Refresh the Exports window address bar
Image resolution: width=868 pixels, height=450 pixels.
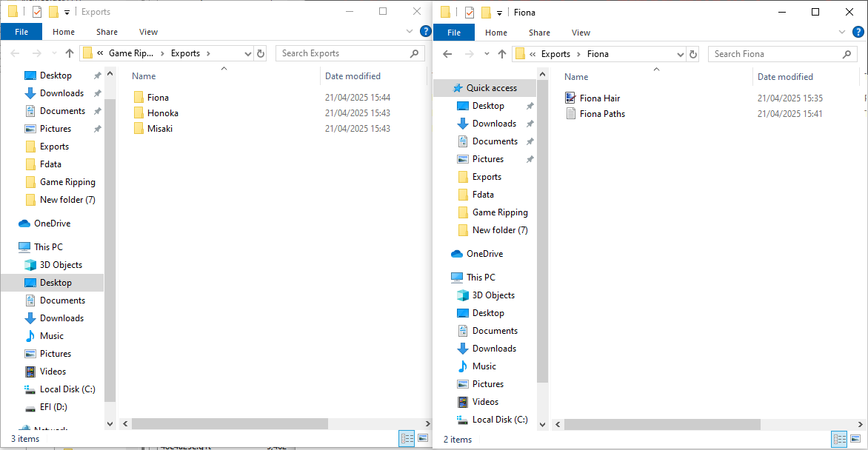261,54
